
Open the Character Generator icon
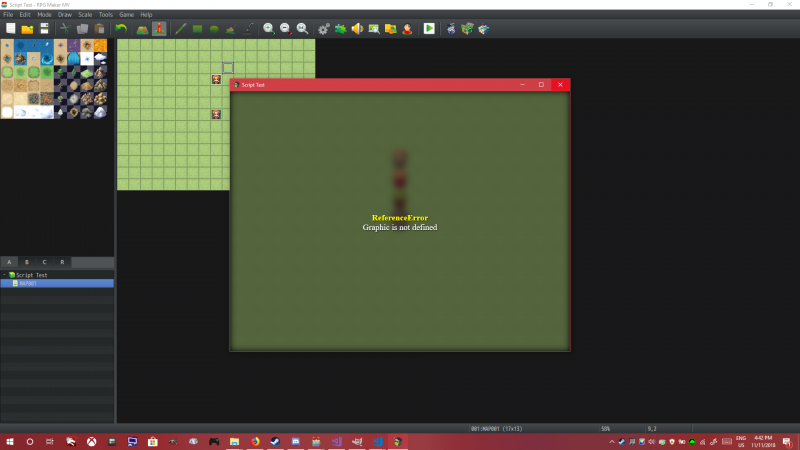[x=408, y=29]
